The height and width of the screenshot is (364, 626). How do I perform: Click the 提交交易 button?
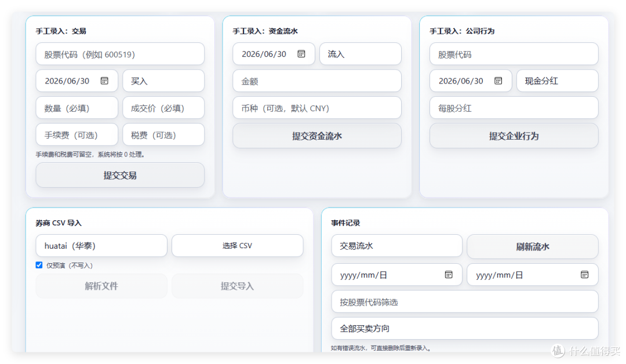pos(120,175)
